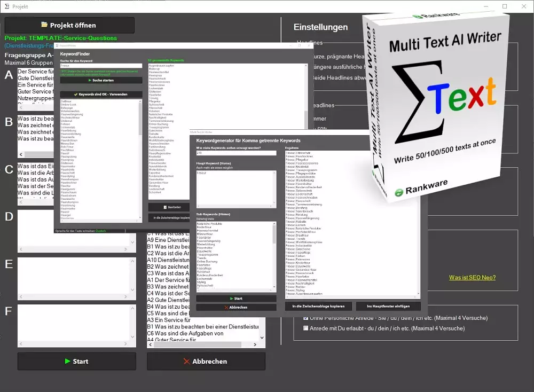
Task: Toggle 'Ohne Persönliche Anrede' checkbox
Action: click(306, 318)
